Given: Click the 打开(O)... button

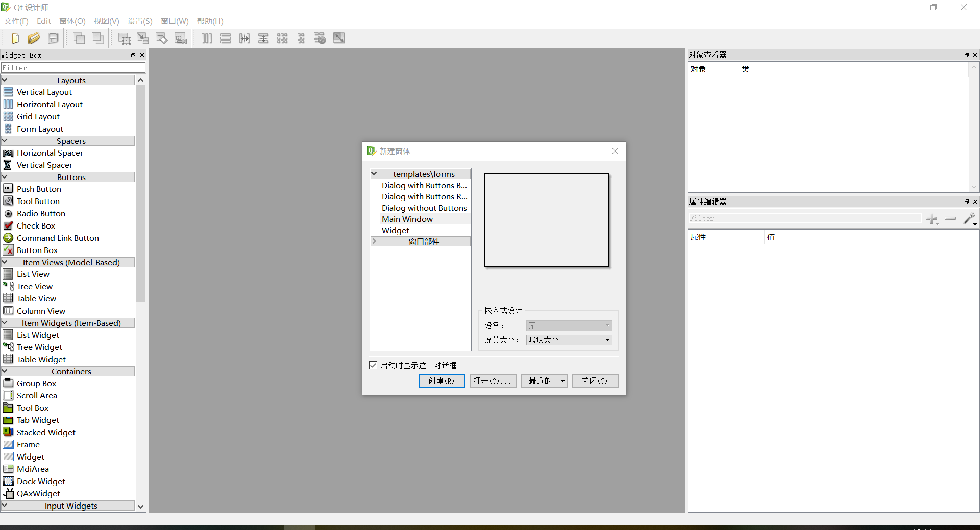Looking at the screenshot, I should point(493,381).
